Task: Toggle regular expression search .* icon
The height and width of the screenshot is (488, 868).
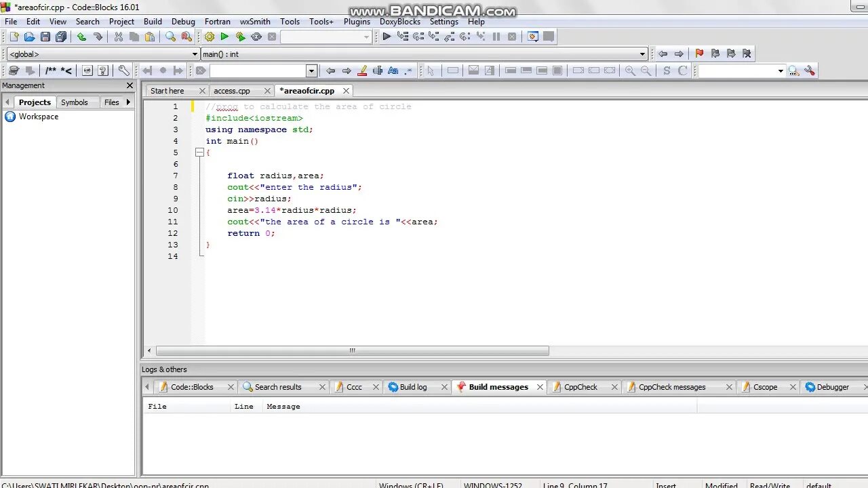Action: click(408, 70)
